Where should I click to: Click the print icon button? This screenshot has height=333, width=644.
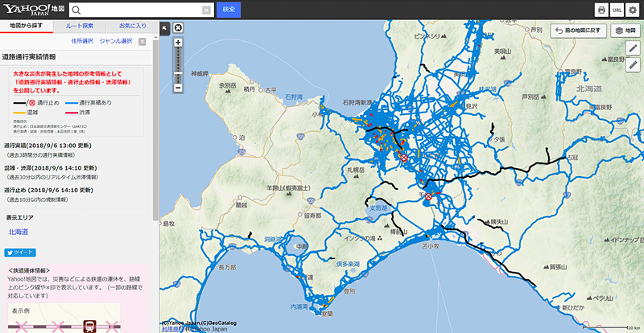(x=601, y=10)
